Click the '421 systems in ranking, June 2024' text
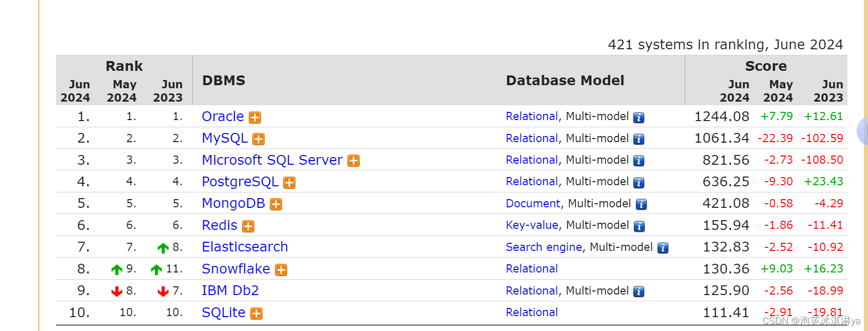868x331 pixels. tap(725, 45)
